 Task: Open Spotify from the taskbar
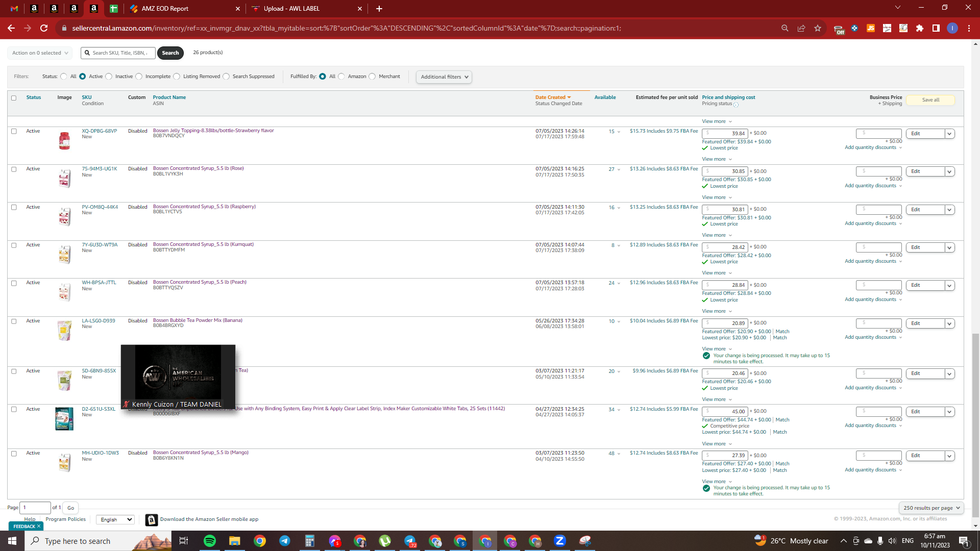210,541
